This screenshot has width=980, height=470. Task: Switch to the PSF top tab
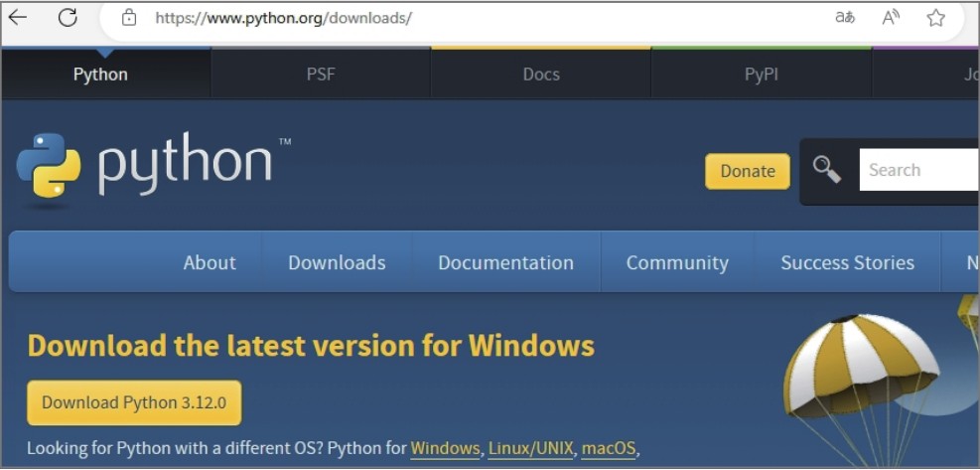point(321,75)
